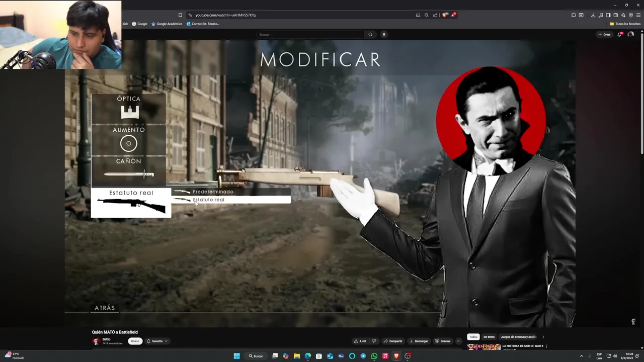Open Brave browser taskbar icon
The height and width of the screenshot is (362, 644).
coord(396,356)
